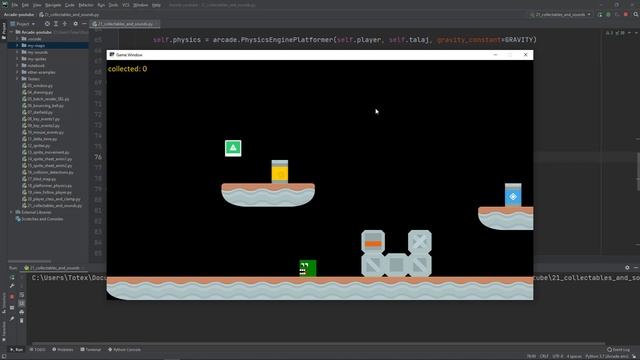The height and width of the screenshot is (360, 640).
Task: Collapse the Arcade-youtube root folder
Action: (x=11, y=32)
